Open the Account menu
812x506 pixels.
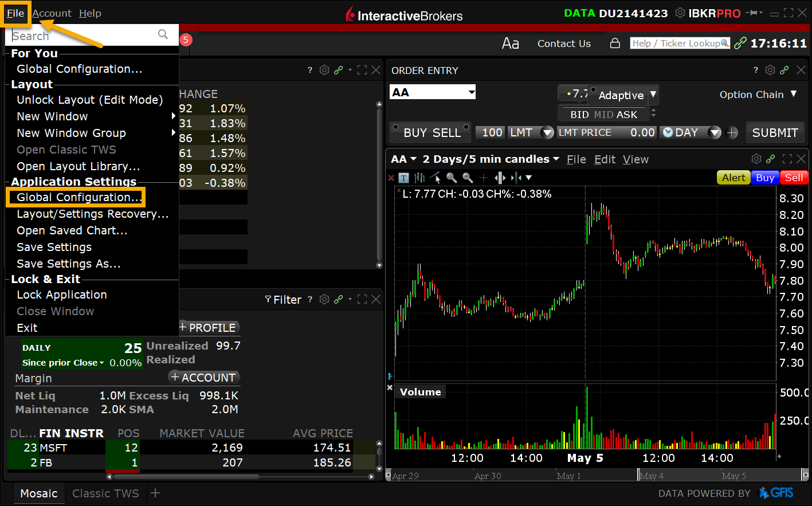coord(52,13)
